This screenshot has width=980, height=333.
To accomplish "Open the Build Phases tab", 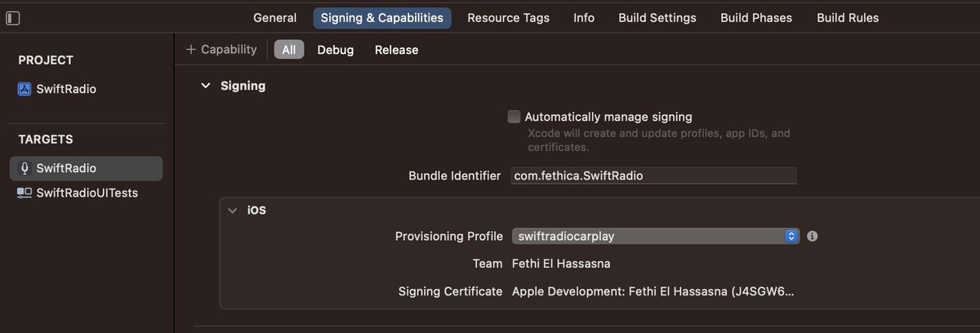I will click(x=756, y=18).
